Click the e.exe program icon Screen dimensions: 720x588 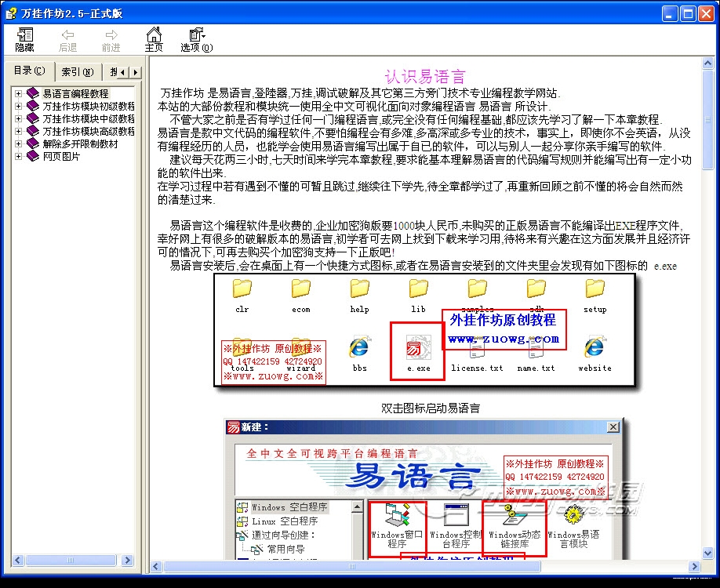418,347
